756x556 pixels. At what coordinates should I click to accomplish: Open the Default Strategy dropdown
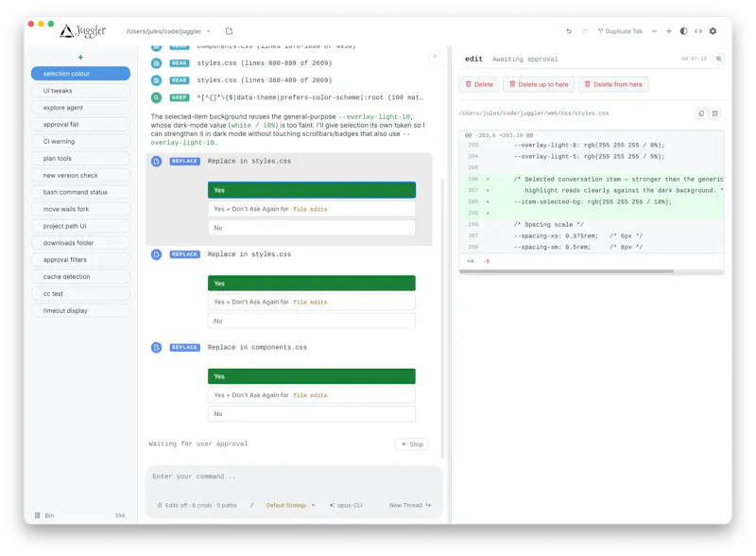point(291,505)
